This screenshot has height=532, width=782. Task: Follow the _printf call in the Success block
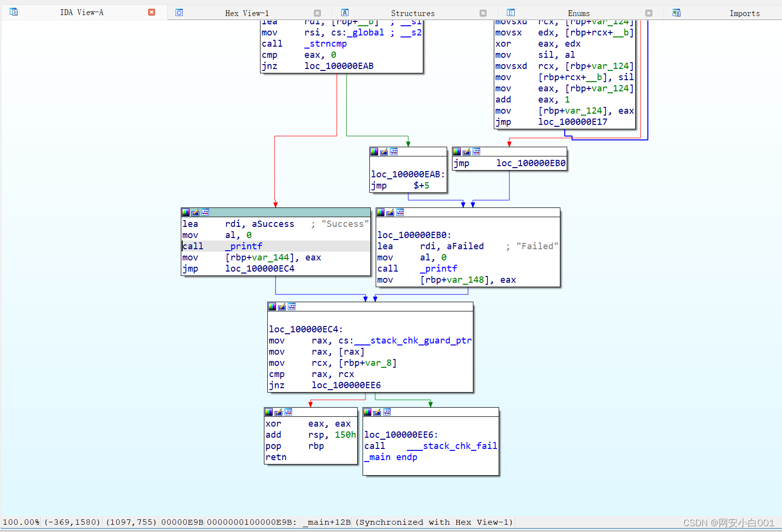click(x=243, y=246)
